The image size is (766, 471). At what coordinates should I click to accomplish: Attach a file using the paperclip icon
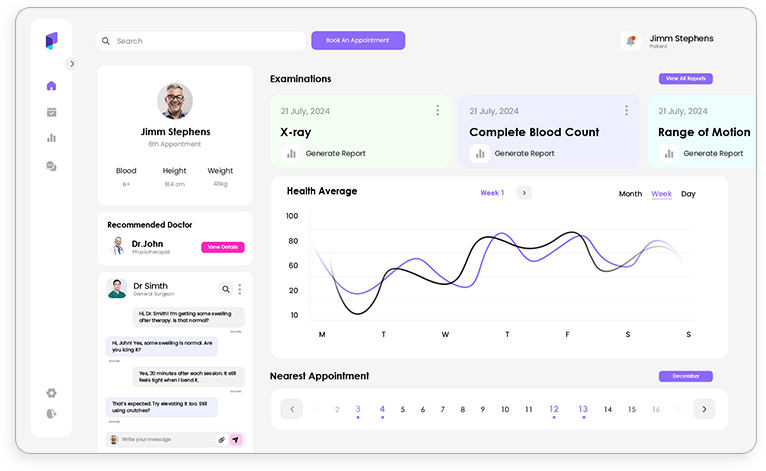221,439
